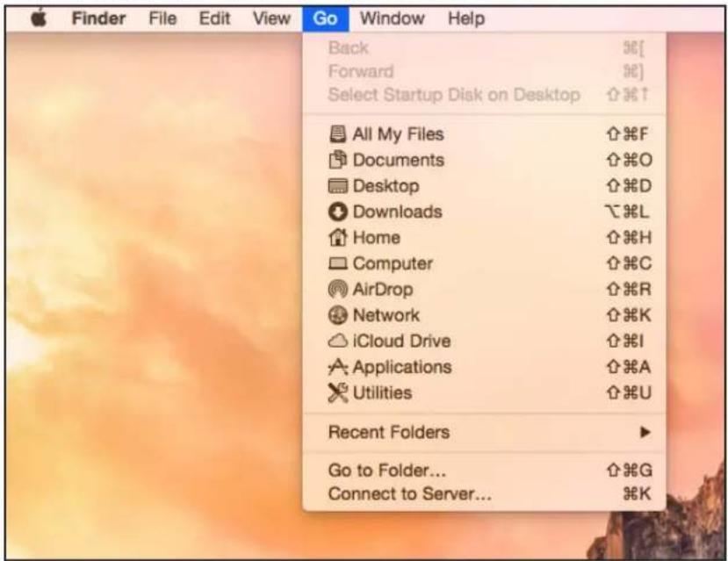Open the Finder menu
This screenshot has height=561, width=728.
coord(98,18)
